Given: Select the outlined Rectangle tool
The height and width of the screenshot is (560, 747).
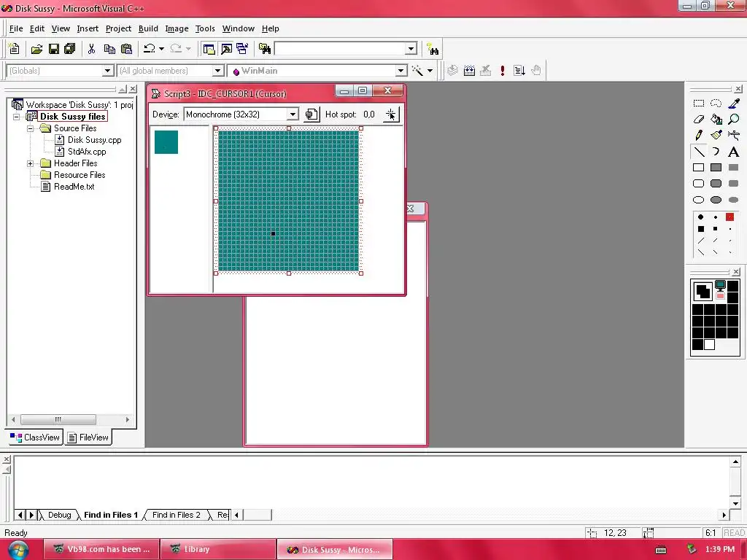Looking at the screenshot, I should click(x=698, y=167).
